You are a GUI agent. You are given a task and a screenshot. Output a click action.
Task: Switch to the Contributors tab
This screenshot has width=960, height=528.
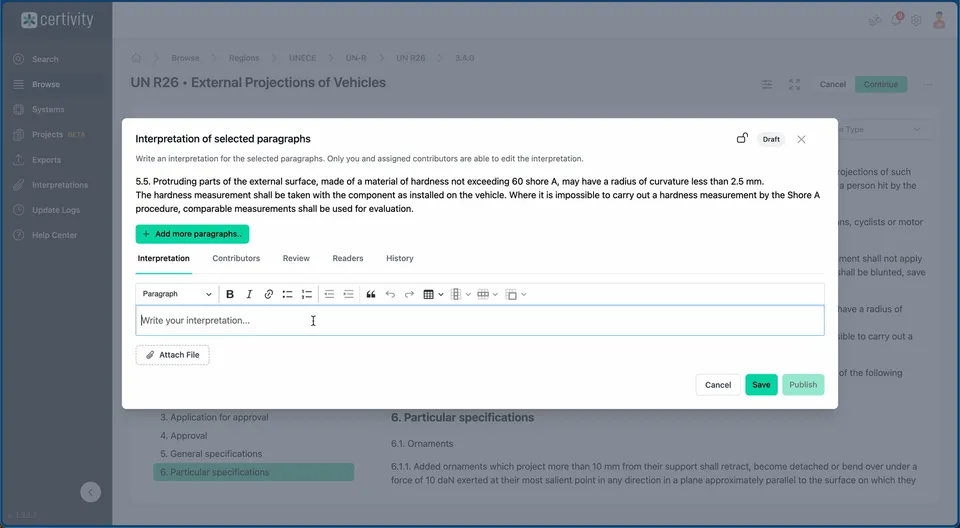[x=236, y=258]
